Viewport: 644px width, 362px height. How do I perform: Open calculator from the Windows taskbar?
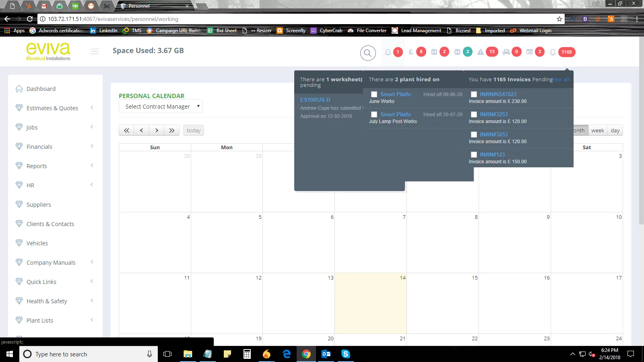(247, 354)
